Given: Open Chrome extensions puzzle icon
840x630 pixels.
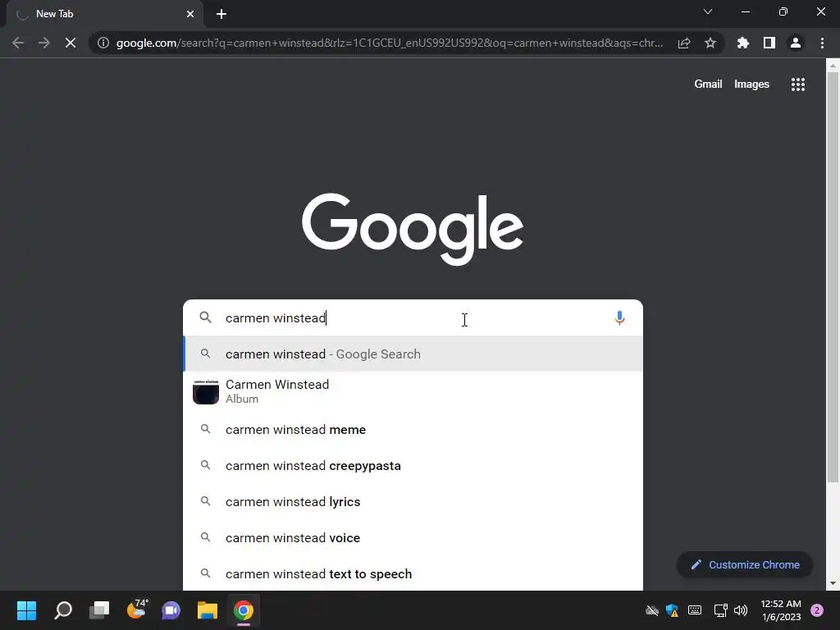Looking at the screenshot, I should [743, 43].
